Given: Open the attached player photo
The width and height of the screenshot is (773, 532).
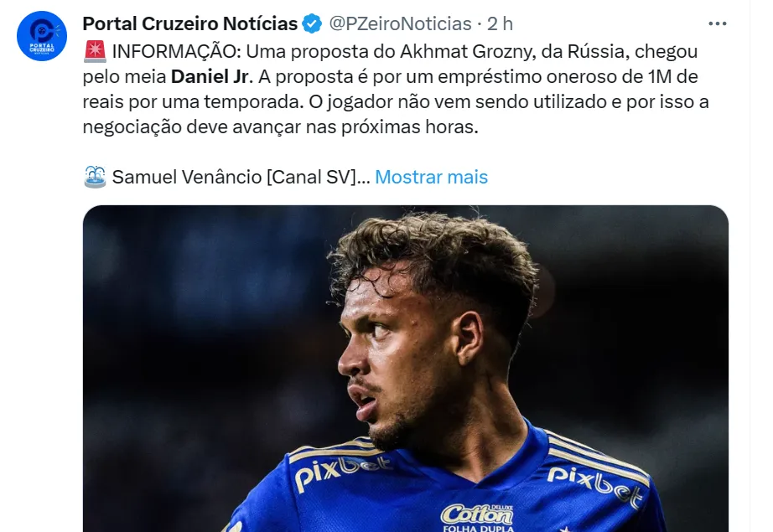Looking at the screenshot, I should pyautogui.click(x=405, y=369).
